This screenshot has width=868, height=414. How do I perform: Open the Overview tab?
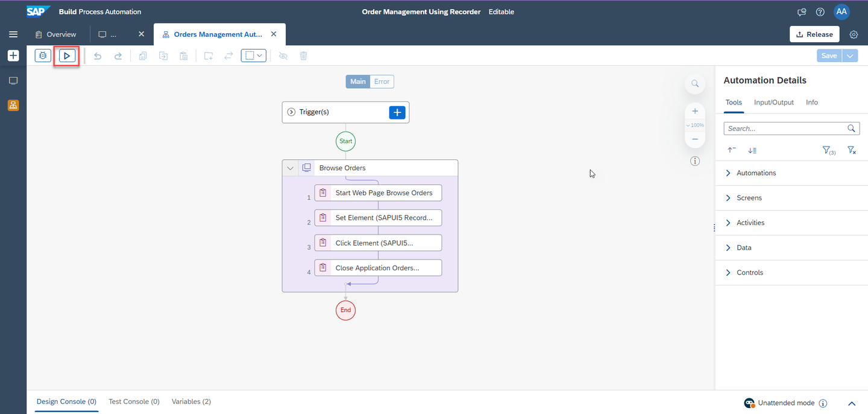(55, 34)
